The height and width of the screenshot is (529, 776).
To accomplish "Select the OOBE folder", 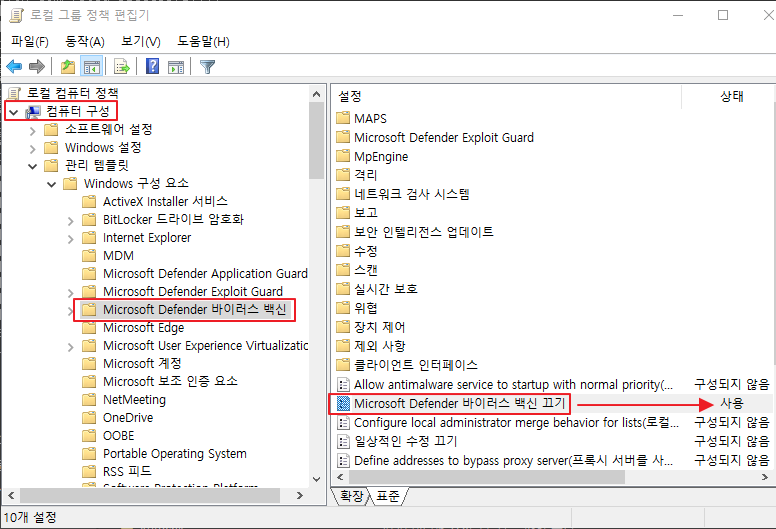I will 119,435.
